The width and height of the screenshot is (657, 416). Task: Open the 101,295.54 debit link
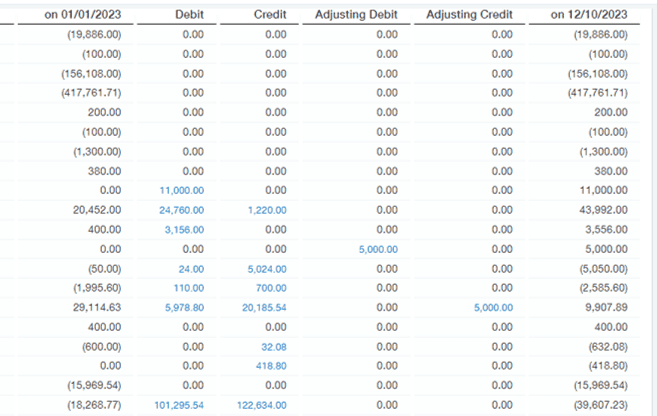[x=179, y=406]
